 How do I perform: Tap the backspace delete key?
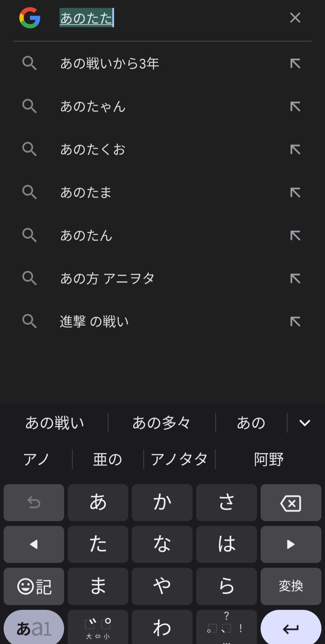pyautogui.click(x=291, y=503)
